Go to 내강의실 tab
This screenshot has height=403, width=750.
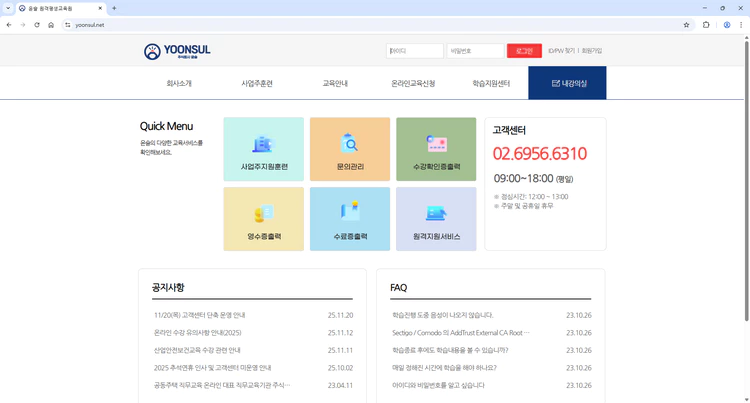pos(567,84)
